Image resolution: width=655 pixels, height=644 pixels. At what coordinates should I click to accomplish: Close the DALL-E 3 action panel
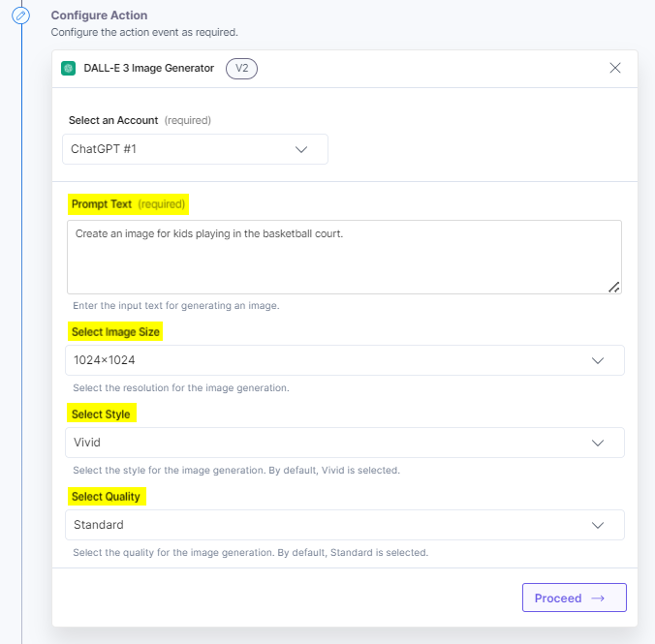pyautogui.click(x=615, y=68)
